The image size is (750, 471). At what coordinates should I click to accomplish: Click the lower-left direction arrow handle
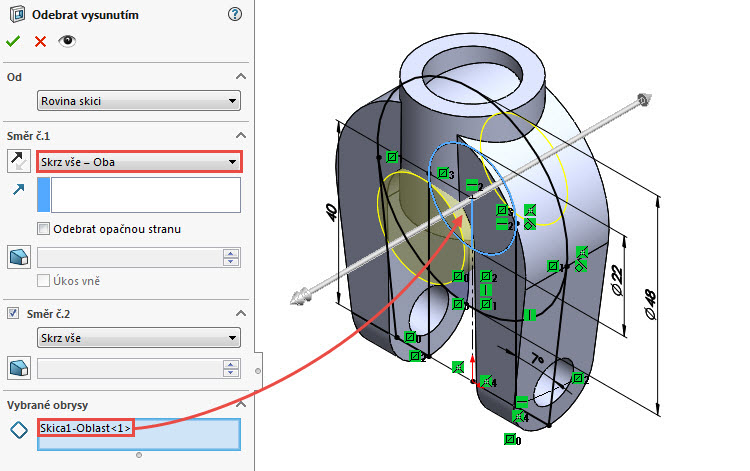click(x=300, y=296)
